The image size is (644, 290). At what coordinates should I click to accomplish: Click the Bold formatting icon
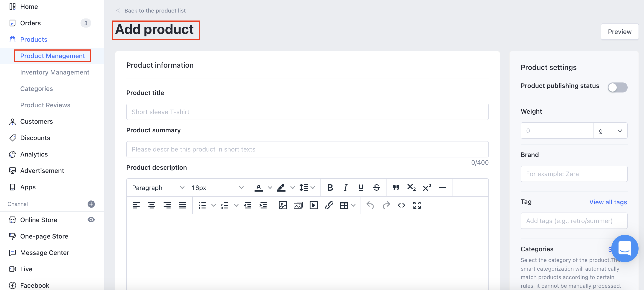tap(330, 187)
